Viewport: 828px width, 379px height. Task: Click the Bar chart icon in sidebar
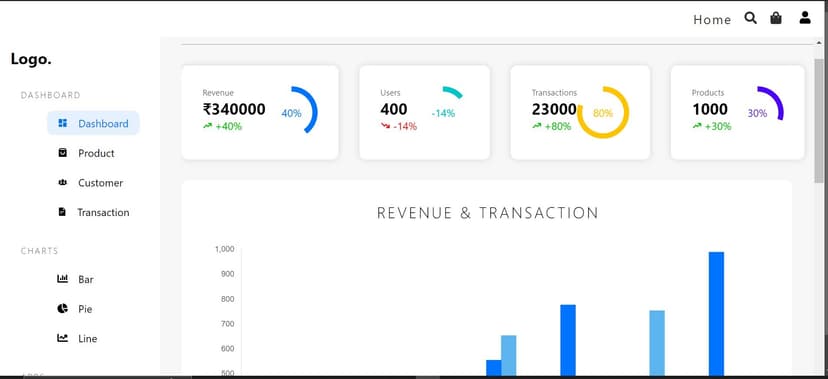(62, 279)
